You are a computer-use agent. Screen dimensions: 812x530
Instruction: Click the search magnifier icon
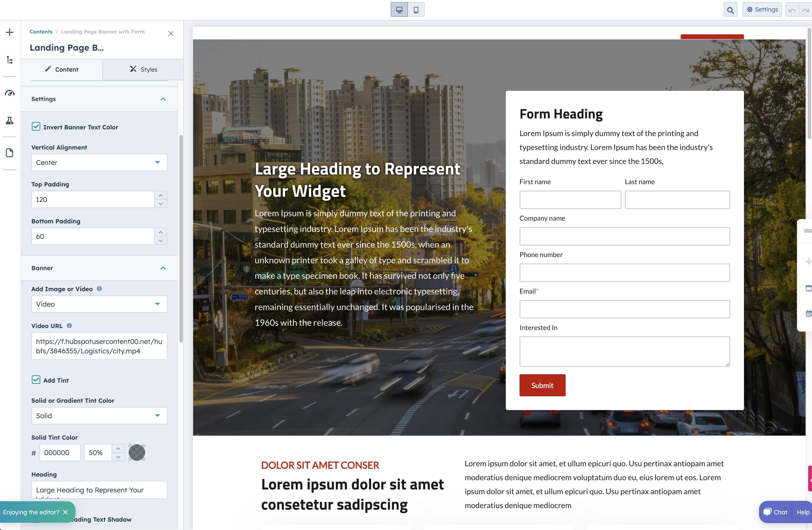[730, 10]
